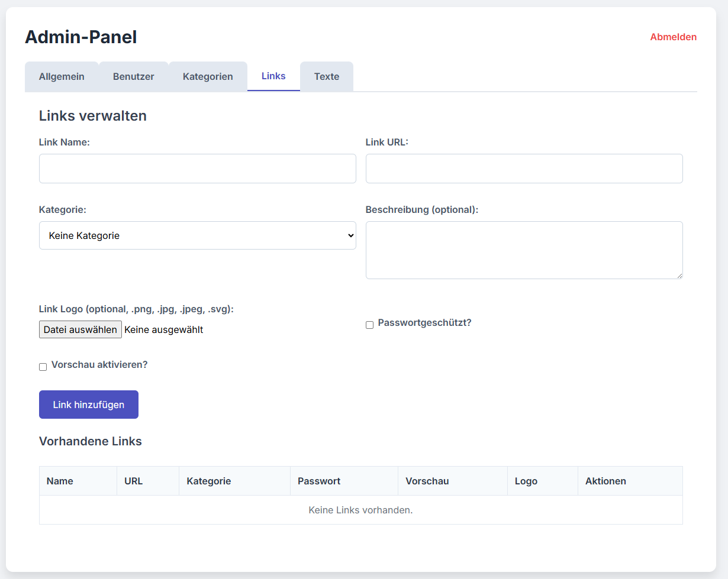Click the Datei auswählen button
The image size is (728, 579).
[x=80, y=329]
